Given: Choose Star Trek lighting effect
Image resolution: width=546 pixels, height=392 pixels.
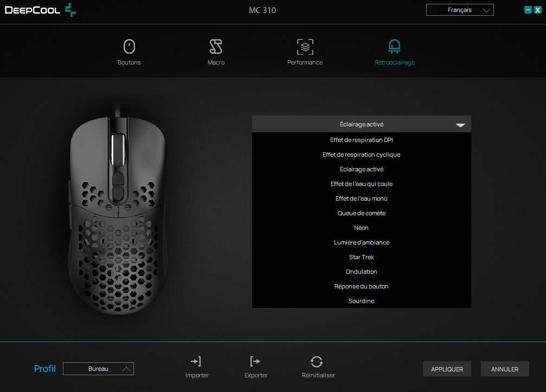Looking at the screenshot, I should 361,257.
